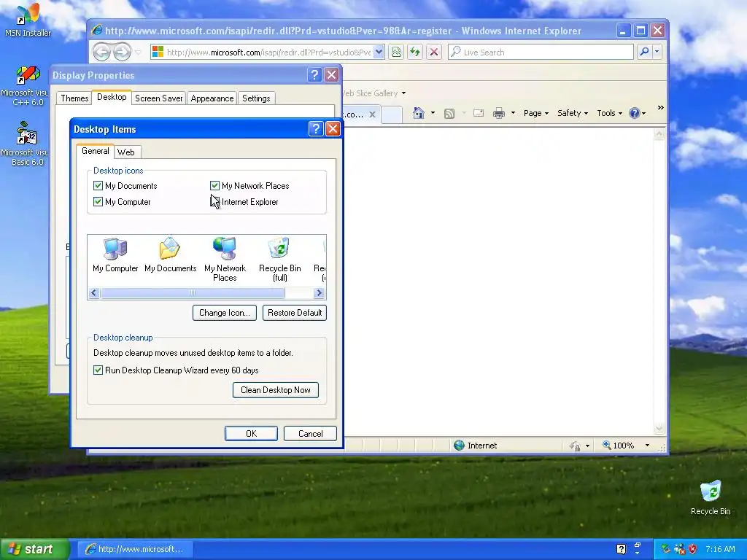Viewport: 747px width, 560px height.
Task: Click into the Live Search input field
Action: click(x=541, y=52)
